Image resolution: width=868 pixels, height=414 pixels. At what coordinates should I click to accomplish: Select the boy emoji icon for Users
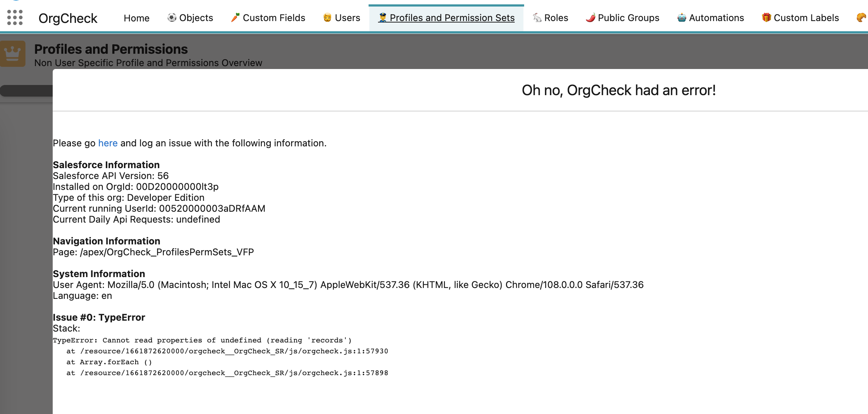click(x=326, y=17)
